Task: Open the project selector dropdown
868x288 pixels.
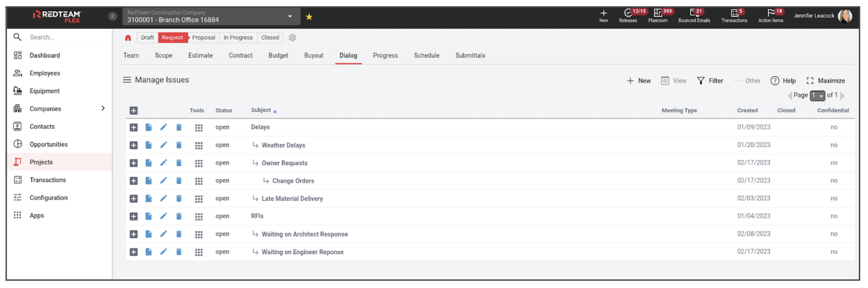Action: tap(290, 17)
